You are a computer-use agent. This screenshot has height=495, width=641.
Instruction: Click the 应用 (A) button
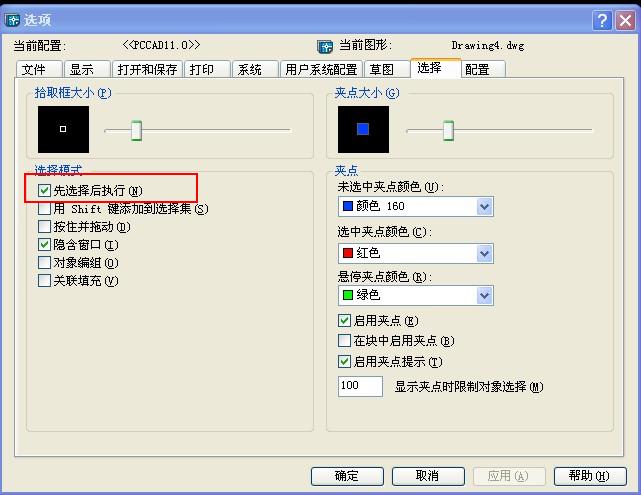509,476
